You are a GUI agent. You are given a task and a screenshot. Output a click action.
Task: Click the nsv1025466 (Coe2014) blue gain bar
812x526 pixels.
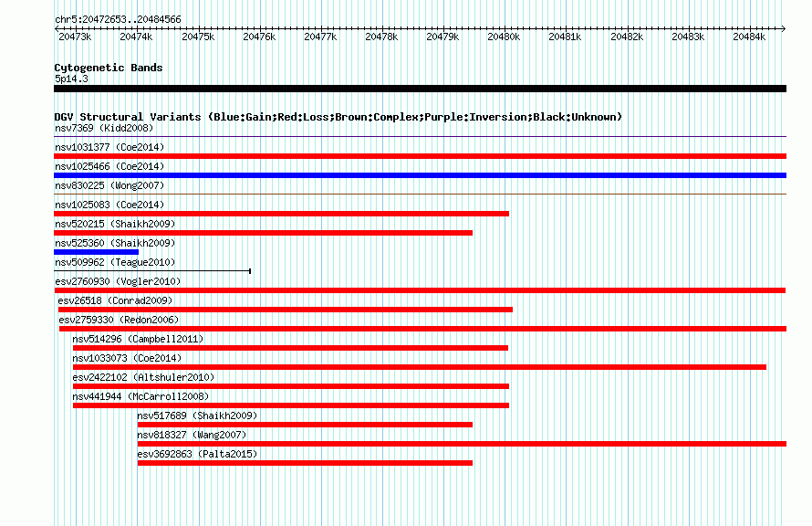(x=420, y=175)
